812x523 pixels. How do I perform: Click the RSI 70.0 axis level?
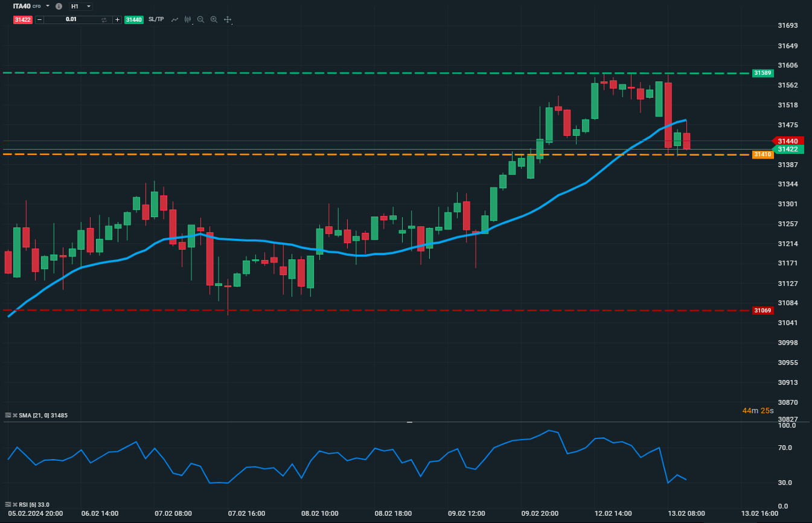[785, 448]
